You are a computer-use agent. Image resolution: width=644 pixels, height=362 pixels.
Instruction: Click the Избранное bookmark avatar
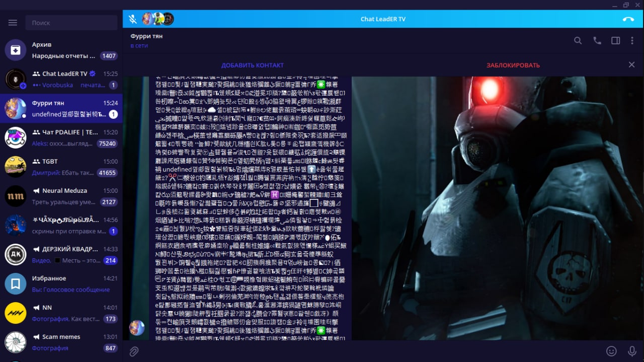[16, 283]
